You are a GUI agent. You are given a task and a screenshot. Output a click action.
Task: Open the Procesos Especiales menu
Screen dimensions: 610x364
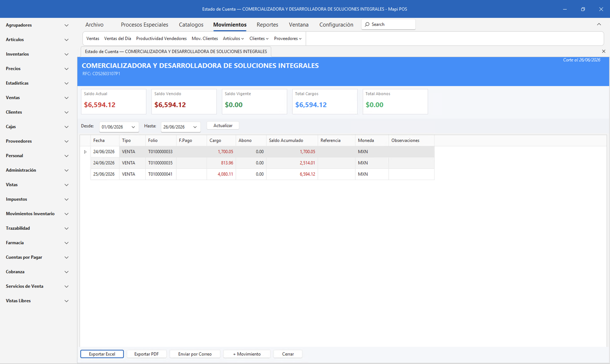[145, 25]
